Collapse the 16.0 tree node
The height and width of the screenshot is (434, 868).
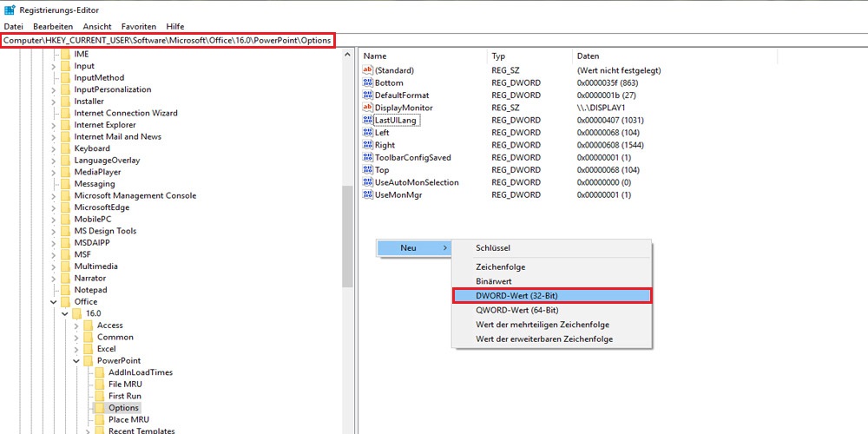pos(65,313)
